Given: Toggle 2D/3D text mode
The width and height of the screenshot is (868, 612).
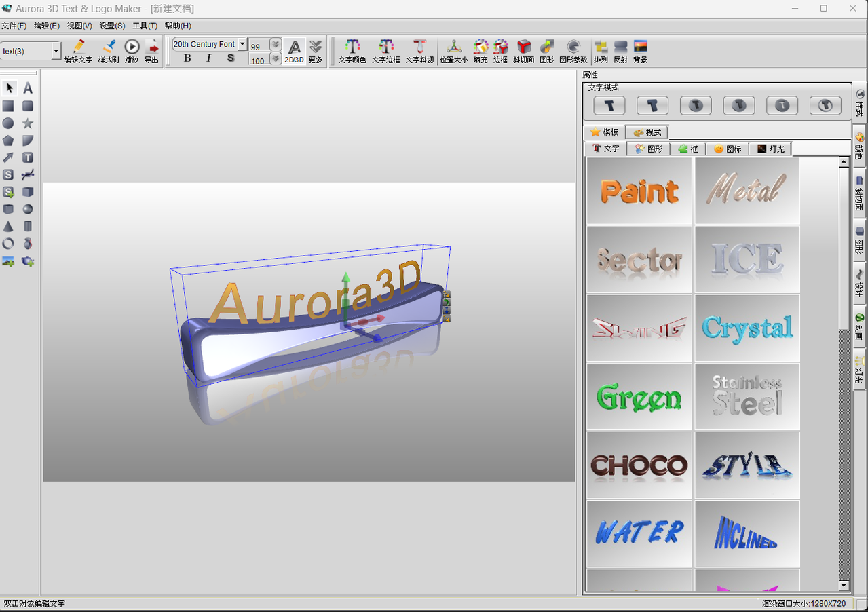Looking at the screenshot, I should [x=294, y=51].
